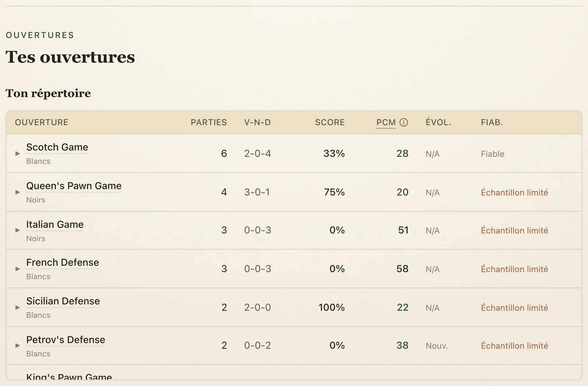The image size is (588, 386).
Task: Open the King's Pawn Game link
Action: pos(69,377)
